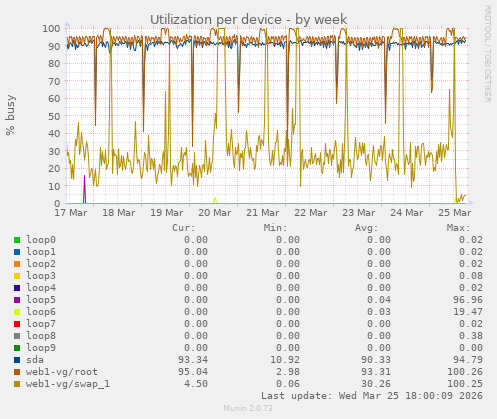Click the loop8 gray legend swatch
Screen dimensions: 497x419
(x=17, y=336)
